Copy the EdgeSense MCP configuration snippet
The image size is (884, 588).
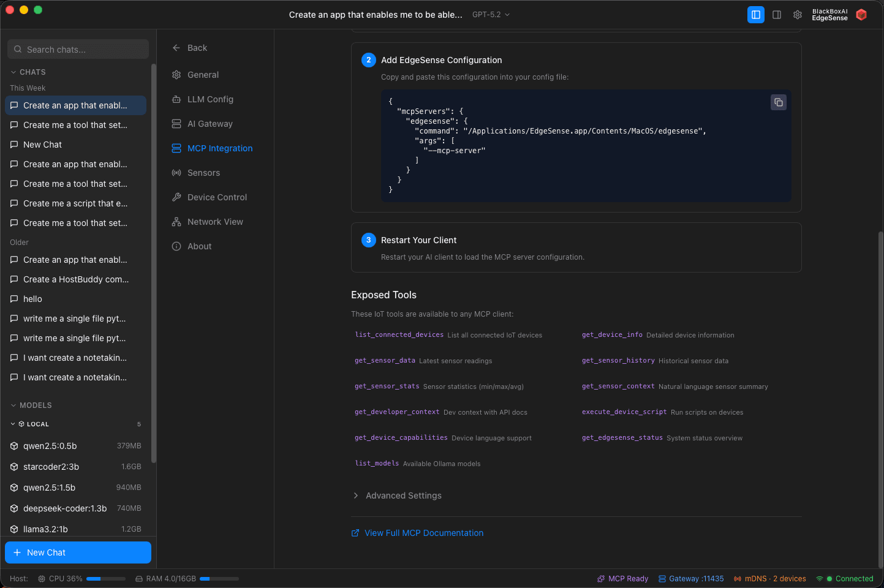pos(778,102)
